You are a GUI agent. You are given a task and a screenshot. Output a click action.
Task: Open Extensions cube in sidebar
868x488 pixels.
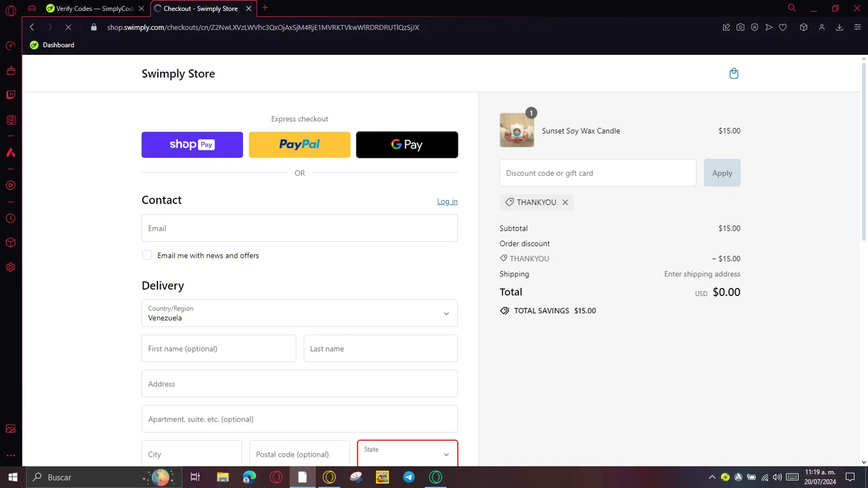(10, 243)
